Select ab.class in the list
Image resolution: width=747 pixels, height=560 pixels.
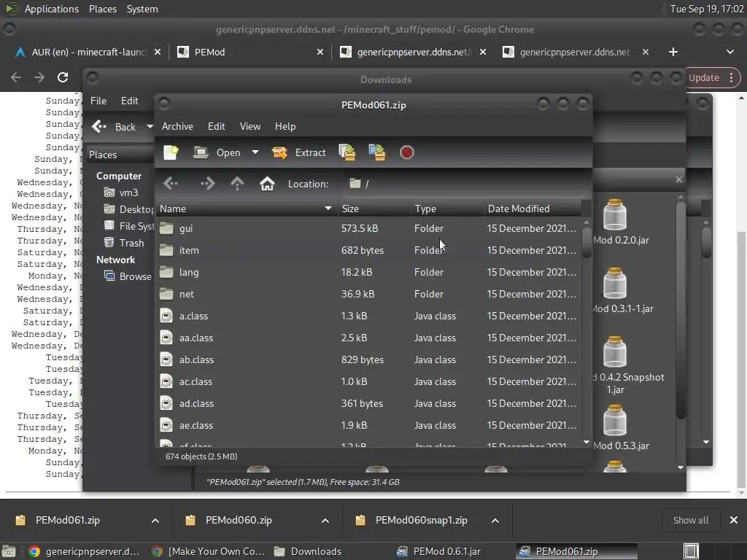(368, 360)
